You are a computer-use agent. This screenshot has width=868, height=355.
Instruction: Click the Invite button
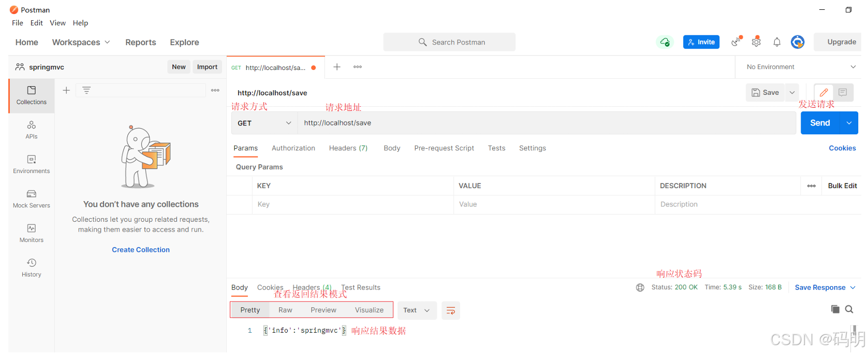coord(701,42)
